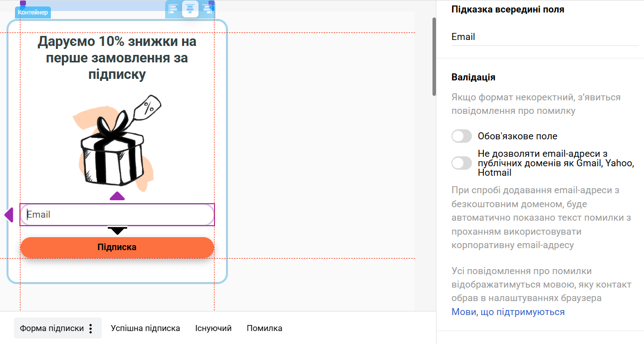Select the left-align layout icon
The height and width of the screenshot is (344, 644).
(173, 9)
